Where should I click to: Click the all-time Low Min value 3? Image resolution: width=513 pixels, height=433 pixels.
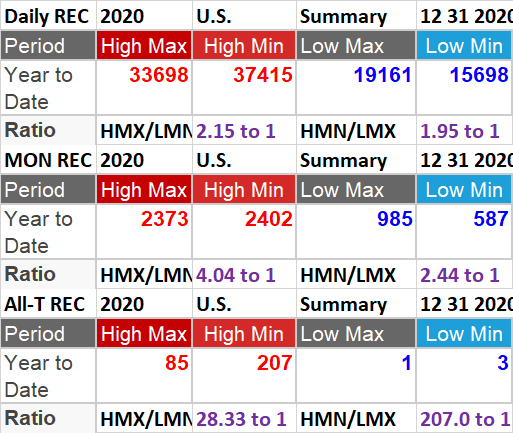point(465,375)
